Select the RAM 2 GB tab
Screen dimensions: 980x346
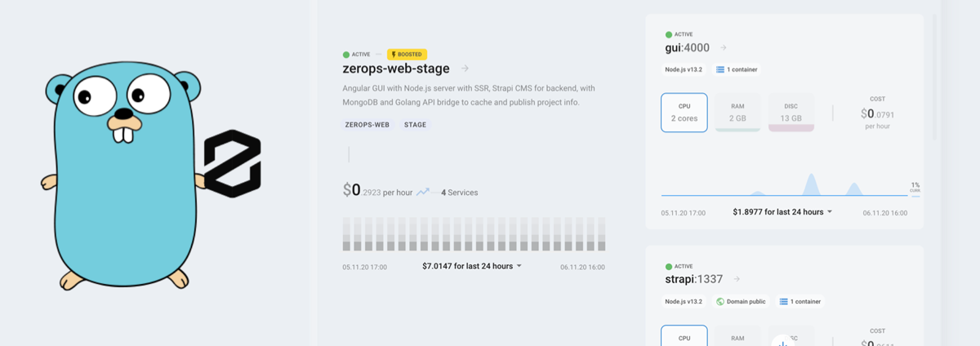(737, 113)
